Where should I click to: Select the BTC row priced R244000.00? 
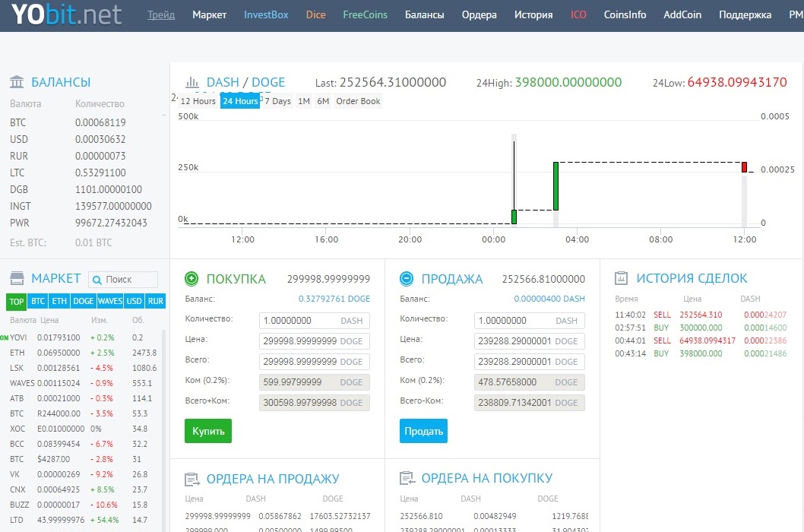tap(83, 413)
